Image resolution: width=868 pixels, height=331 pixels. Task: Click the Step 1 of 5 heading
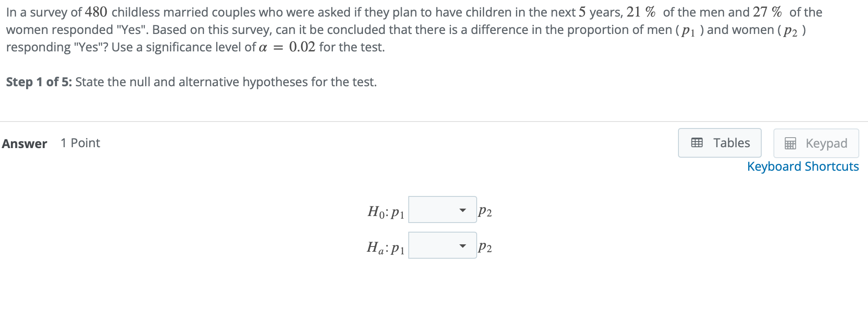pyautogui.click(x=39, y=82)
